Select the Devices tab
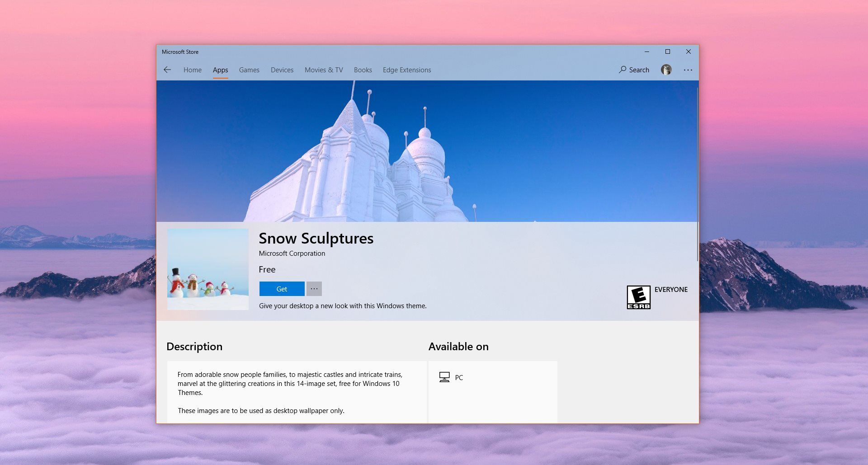Screen dimensions: 868x465 [x=282, y=70]
